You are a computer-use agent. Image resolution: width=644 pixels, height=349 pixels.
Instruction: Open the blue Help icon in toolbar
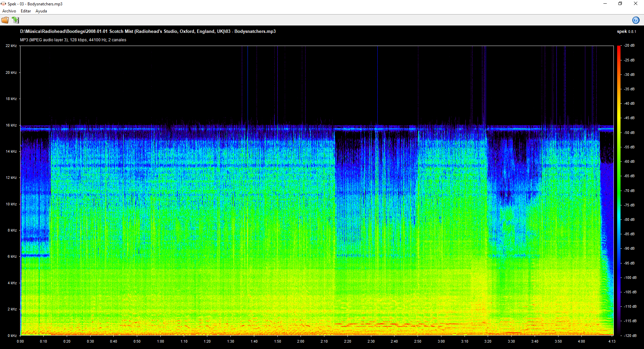pos(636,20)
